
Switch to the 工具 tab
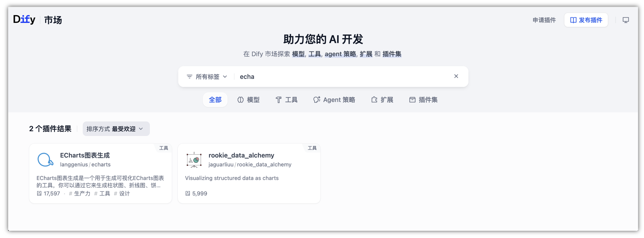pyautogui.click(x=286, y=100)
